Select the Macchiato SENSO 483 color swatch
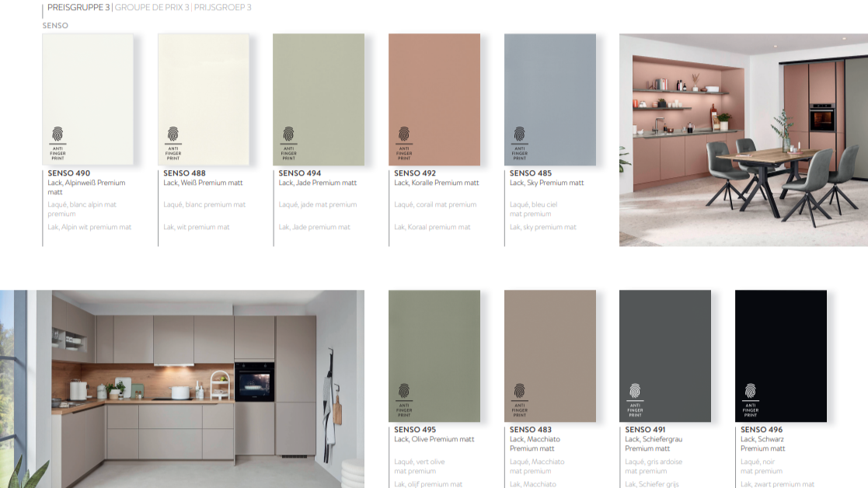Image resolution: width=868 pixels, height=488 pixels. click(x=550, y=356)
